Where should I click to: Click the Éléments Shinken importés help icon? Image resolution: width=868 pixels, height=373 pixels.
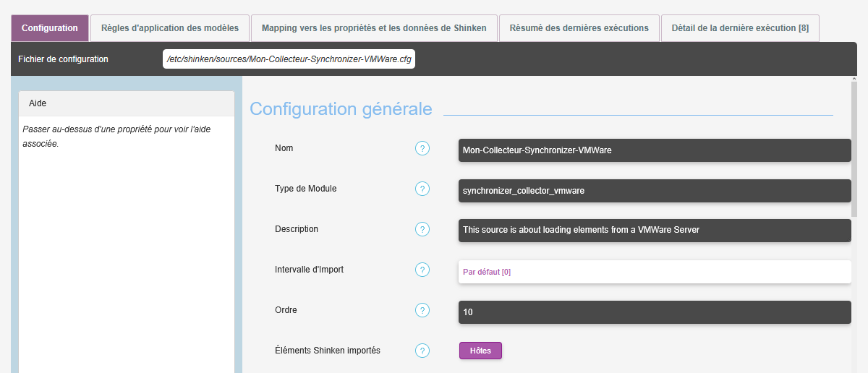click(422, 351)
